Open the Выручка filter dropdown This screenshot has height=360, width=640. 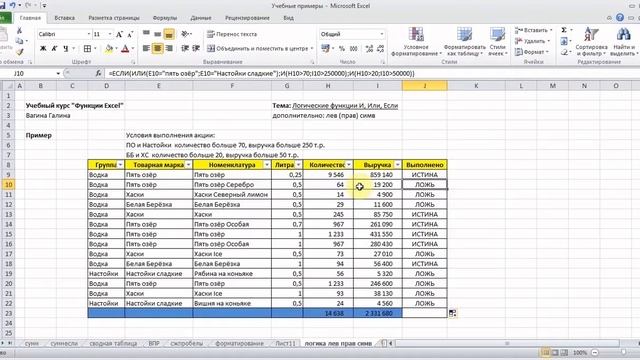[398, 165]
